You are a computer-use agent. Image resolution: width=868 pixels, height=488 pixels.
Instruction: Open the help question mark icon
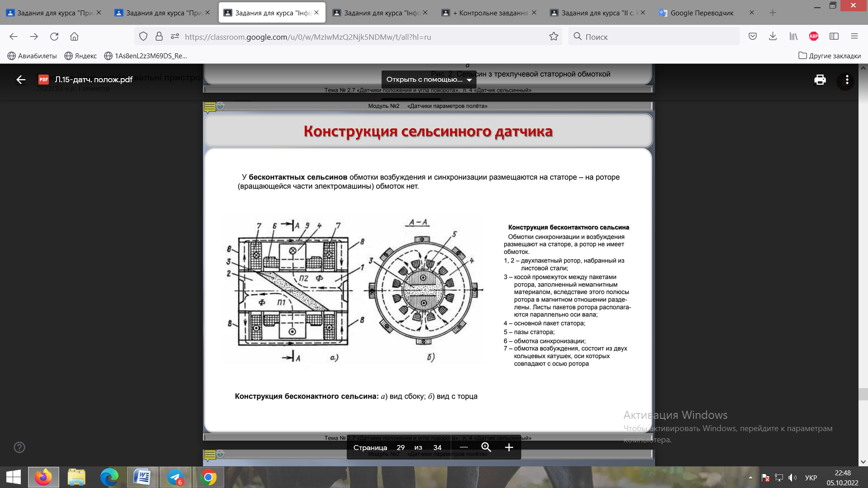[19, 447]
